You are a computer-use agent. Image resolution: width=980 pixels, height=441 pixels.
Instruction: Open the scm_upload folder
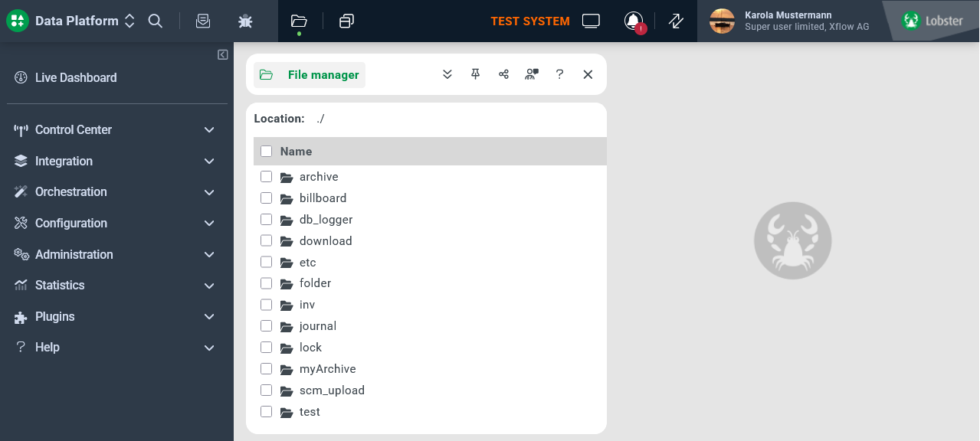coord(332,390)
